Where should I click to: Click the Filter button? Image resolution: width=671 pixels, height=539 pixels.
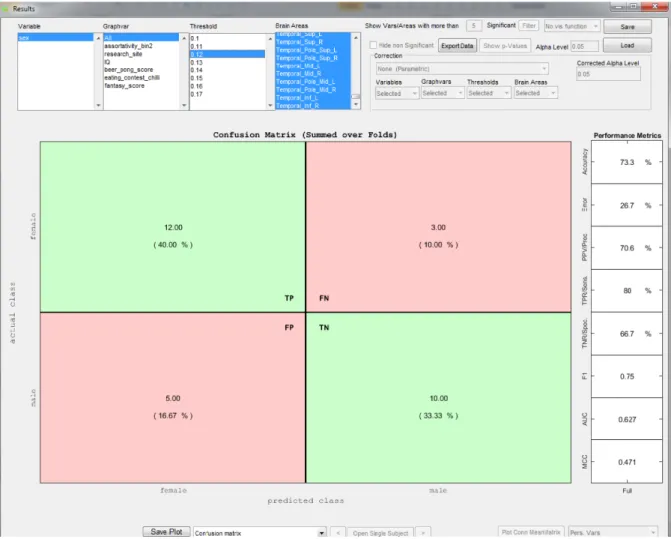[528, 26]
